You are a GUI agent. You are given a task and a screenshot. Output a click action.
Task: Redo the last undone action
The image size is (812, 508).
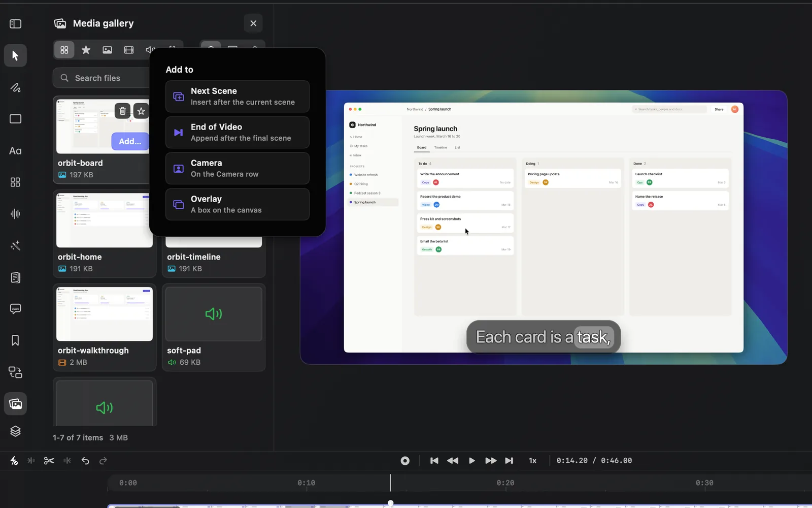[x=104, y=461]
